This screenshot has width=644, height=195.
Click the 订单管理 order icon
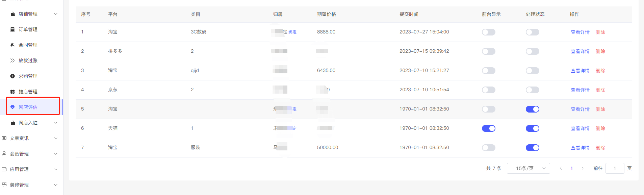tap(13, 29)
